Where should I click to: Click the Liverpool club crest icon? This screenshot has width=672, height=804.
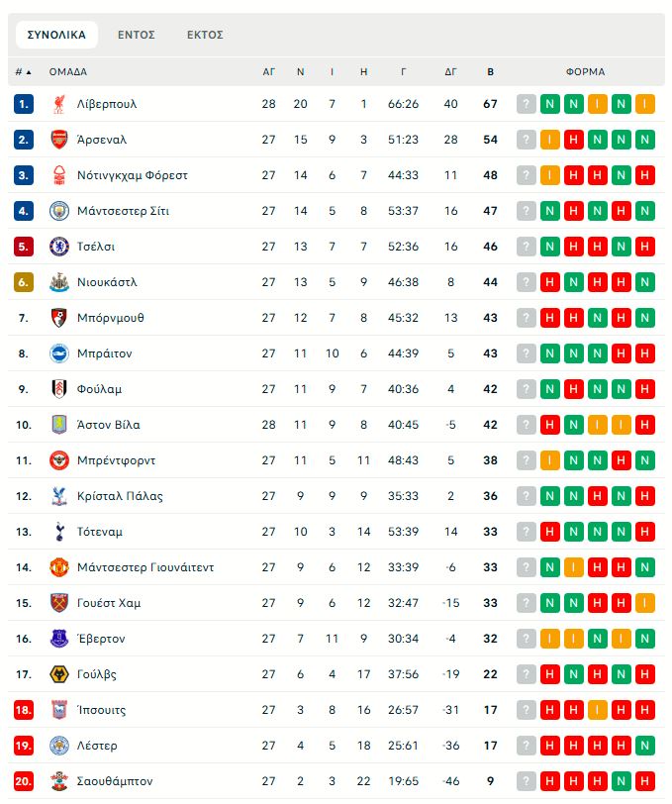click(x=59, y=104)
